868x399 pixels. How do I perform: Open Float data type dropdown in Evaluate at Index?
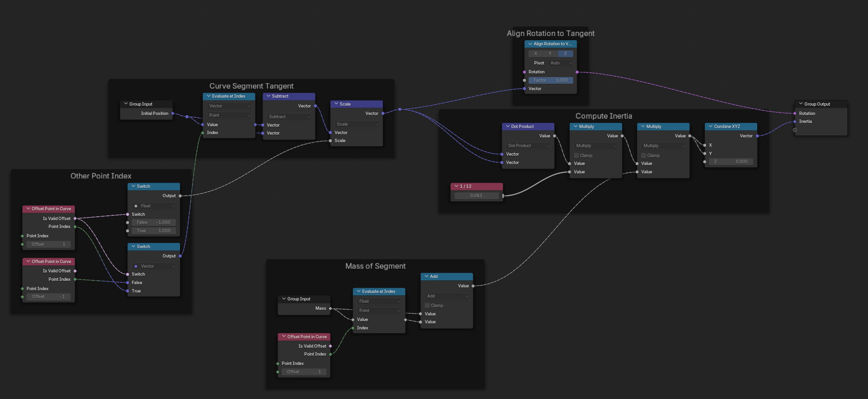pos(379,301)
